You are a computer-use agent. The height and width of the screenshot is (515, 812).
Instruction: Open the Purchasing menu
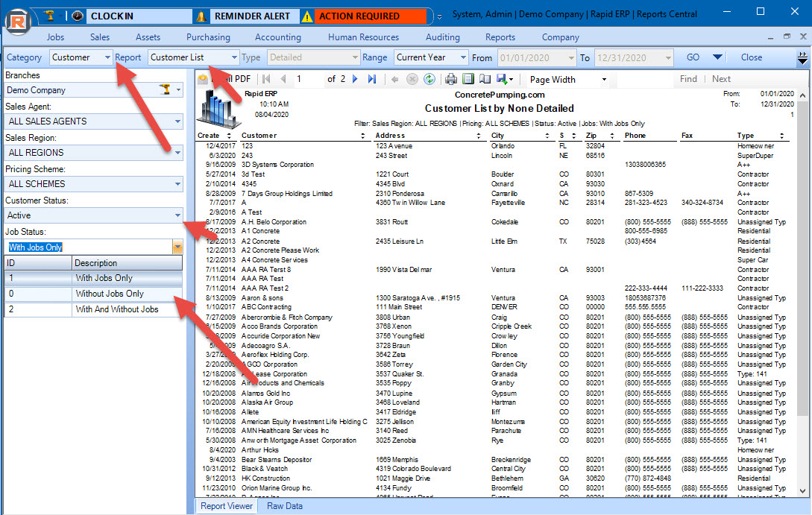[x=208, y=37]
